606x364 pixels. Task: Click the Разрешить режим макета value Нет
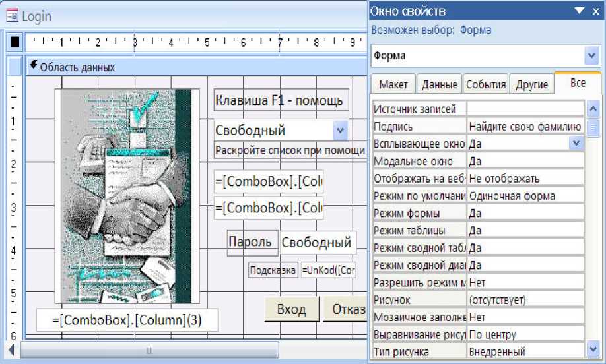(x=525, y=282)
